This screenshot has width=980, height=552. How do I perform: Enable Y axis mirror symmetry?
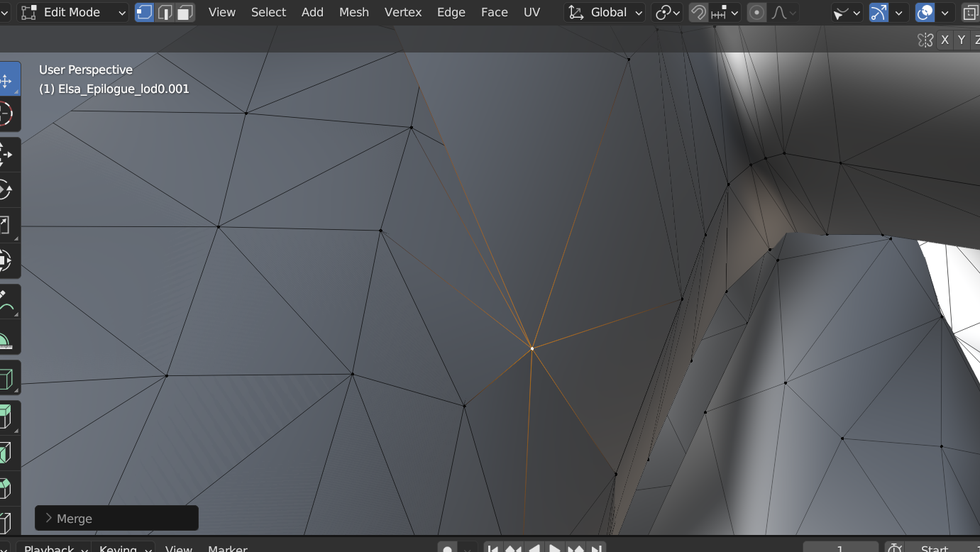click(x=962, y=40)
